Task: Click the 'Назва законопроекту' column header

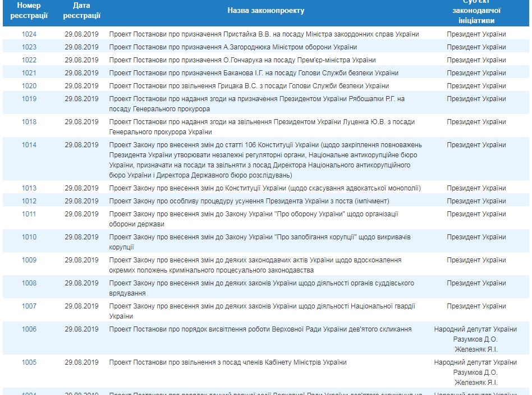Action: click(x=266, y=11)
